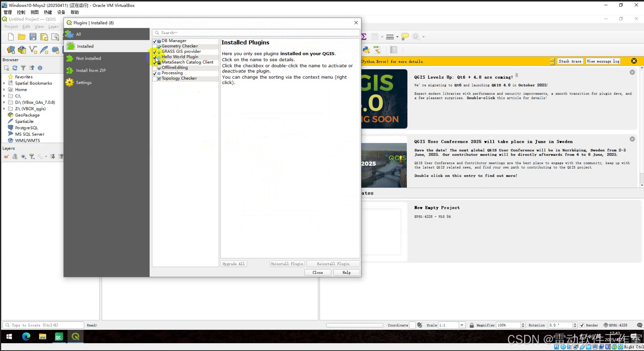Image resolution: width=644 pixels, height=351 pixels.
Task: Click the New Shapefile Layer icon
Action: coord(33,50)
